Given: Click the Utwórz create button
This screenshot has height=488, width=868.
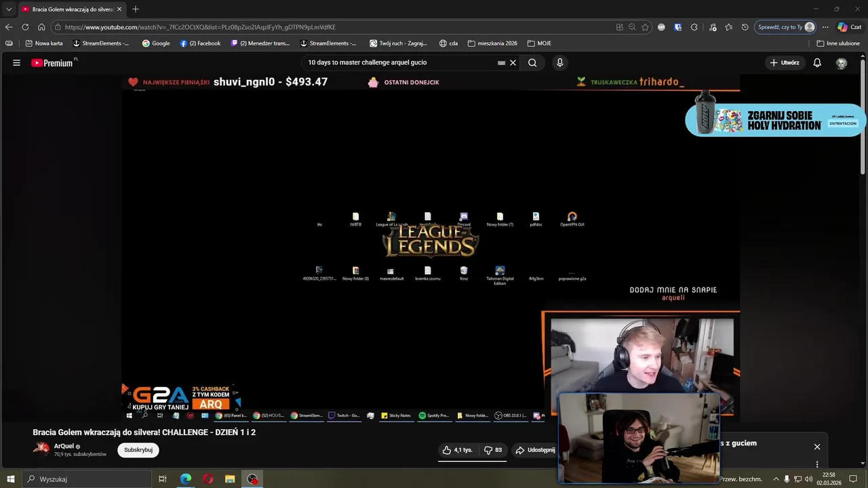Looking at the screenshot, I should point(785,62).
